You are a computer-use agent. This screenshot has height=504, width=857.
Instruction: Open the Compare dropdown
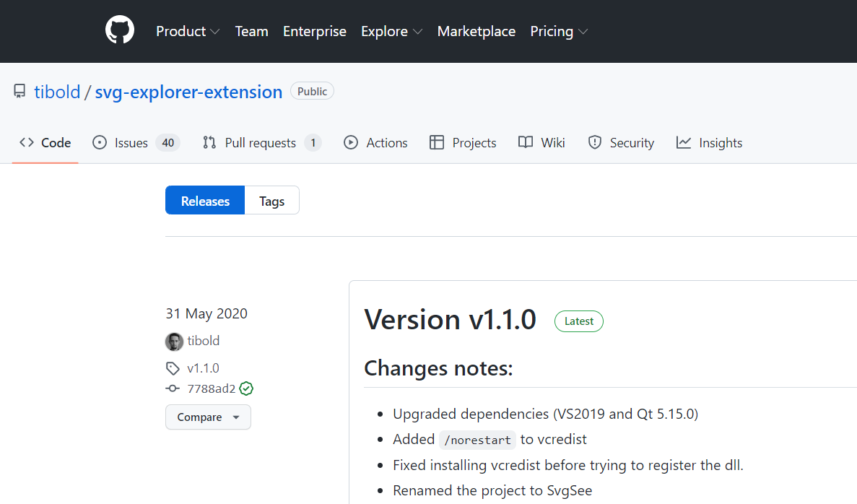tap(208, 417)
